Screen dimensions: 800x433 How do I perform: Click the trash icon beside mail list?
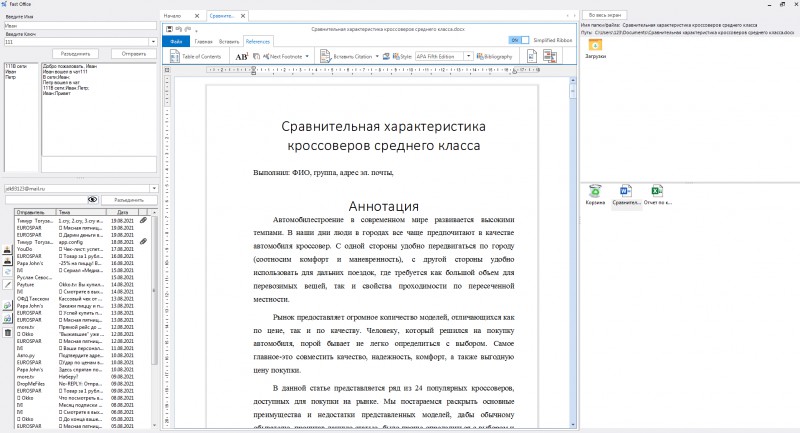pyautogui.click(x=7, y=333)
